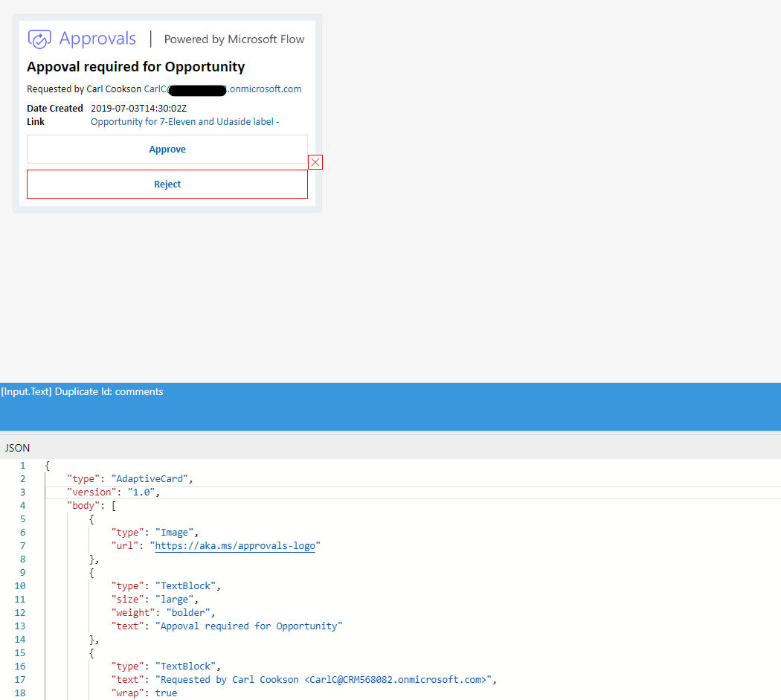Select the Duplicate Id: comments error message
The height and width of the screenshot is (700, 781).
(82, 391)
